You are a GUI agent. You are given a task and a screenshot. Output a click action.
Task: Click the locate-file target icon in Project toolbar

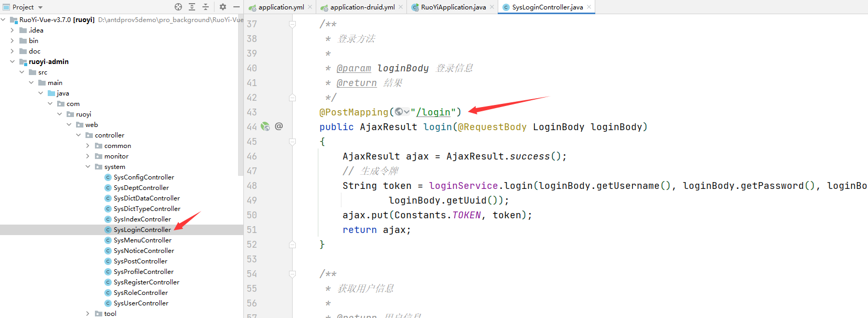178,7
